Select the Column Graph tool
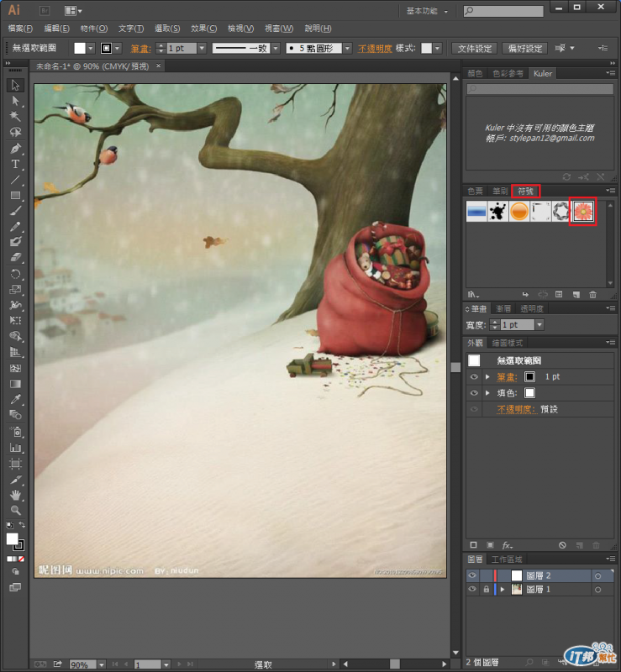Image resolution: width=621 pixels, height=672 pixels. click(x=15, y=448)
